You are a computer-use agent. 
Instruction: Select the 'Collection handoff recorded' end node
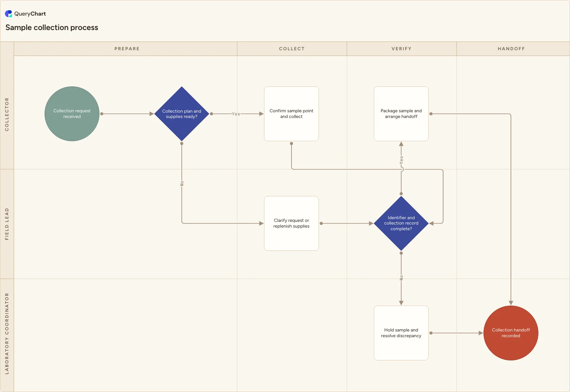511,333
